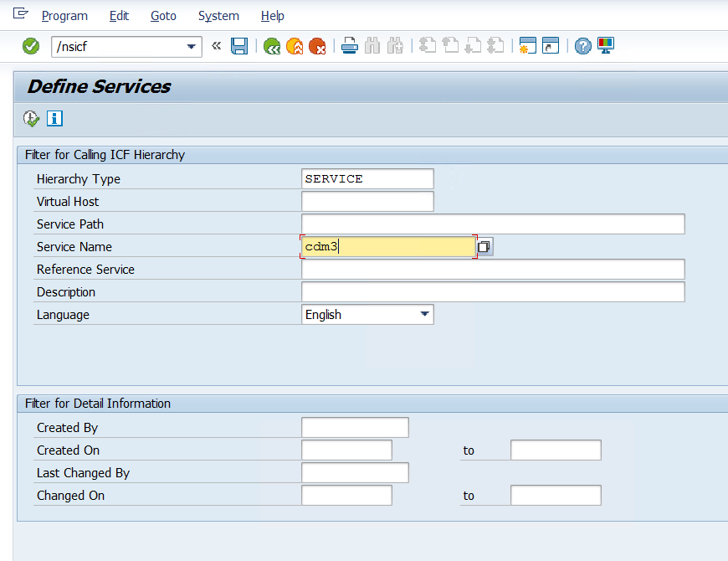This screenshot has width=728, height=561.
Task: Click the red Cancel icon
Action: tap(317, 47)
